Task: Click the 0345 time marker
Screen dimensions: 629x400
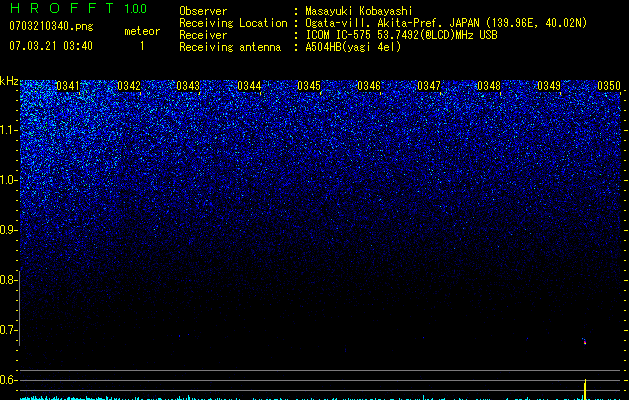Action: (x=309, y=86)
